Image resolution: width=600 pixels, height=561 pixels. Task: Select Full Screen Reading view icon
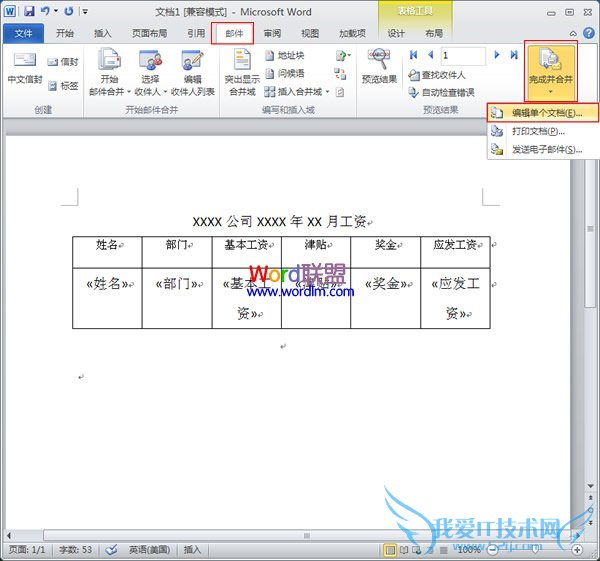pyautogui.click(x=404, y=550)
